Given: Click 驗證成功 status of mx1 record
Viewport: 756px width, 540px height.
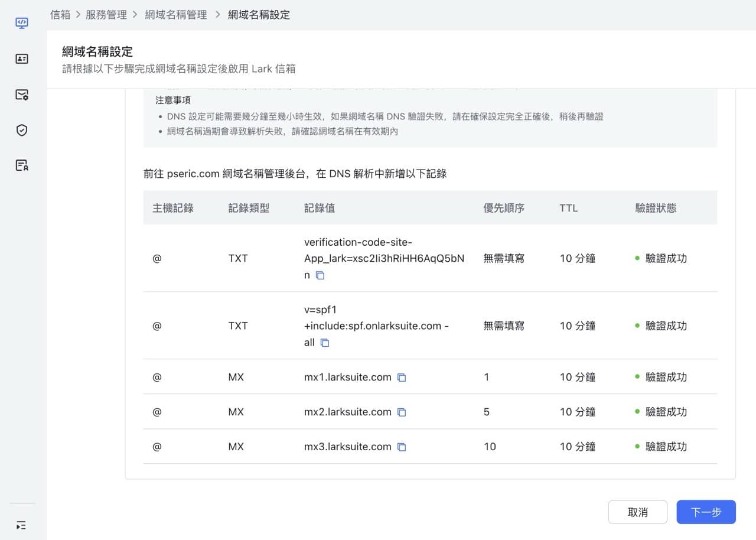Looking at the screenshot, I should tap(666, 377).
